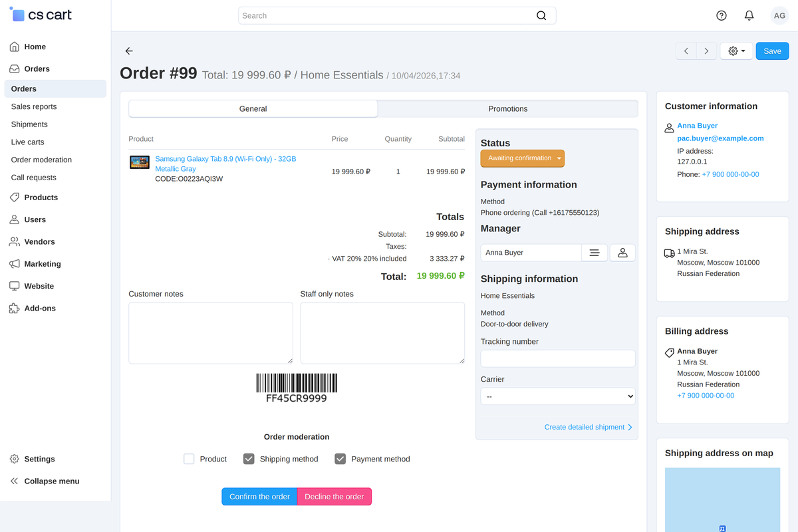Image resolution: width=798 pixels, height=532 pixels.
Task: Open the manager list icon button
Action: coord(595,253)
